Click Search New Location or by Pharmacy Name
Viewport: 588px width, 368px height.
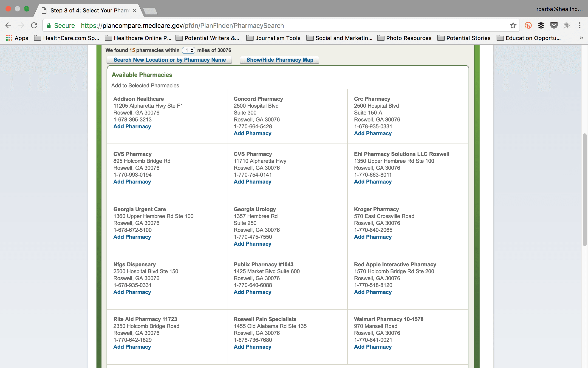point(169,60)
